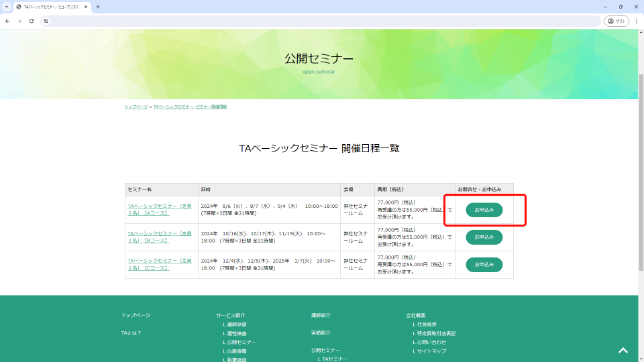Reload the page with the refresh icon
This screenshot has height=362, width=644.
coord(32,21)
